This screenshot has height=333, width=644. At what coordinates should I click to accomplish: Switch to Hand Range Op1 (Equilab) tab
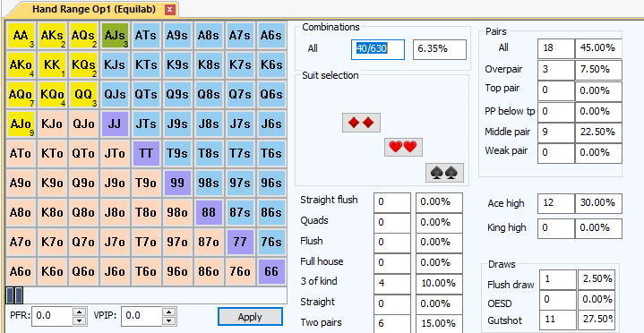click(94, 9)
